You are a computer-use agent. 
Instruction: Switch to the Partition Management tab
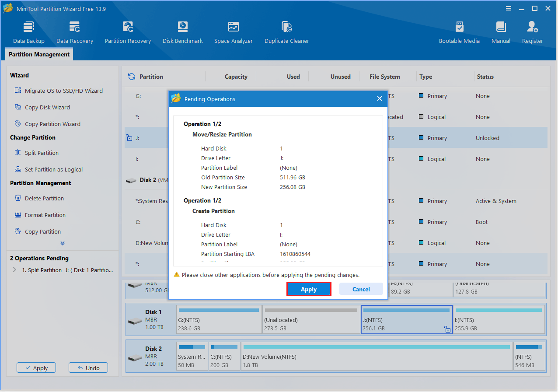tap(39, 54)
